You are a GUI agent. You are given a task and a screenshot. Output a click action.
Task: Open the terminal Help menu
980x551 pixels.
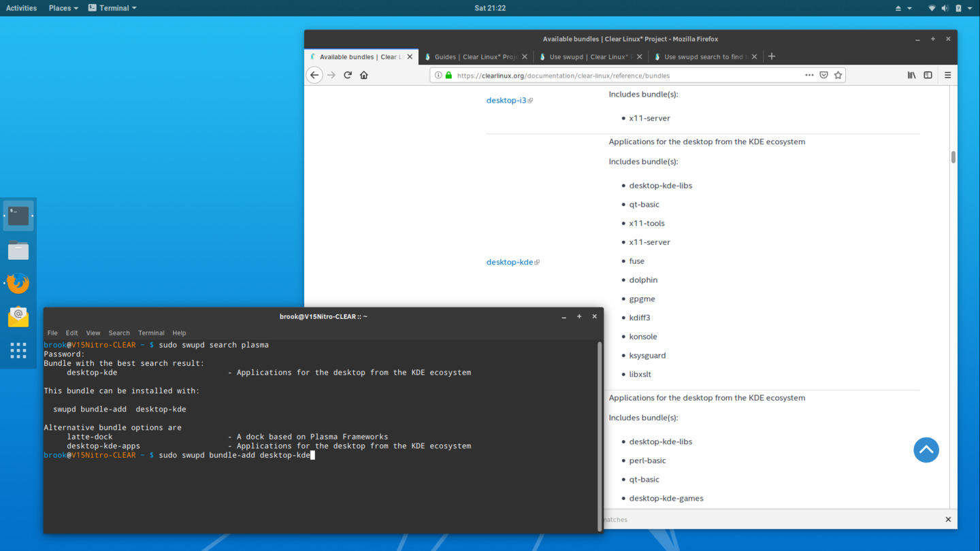tap(179, 333)
